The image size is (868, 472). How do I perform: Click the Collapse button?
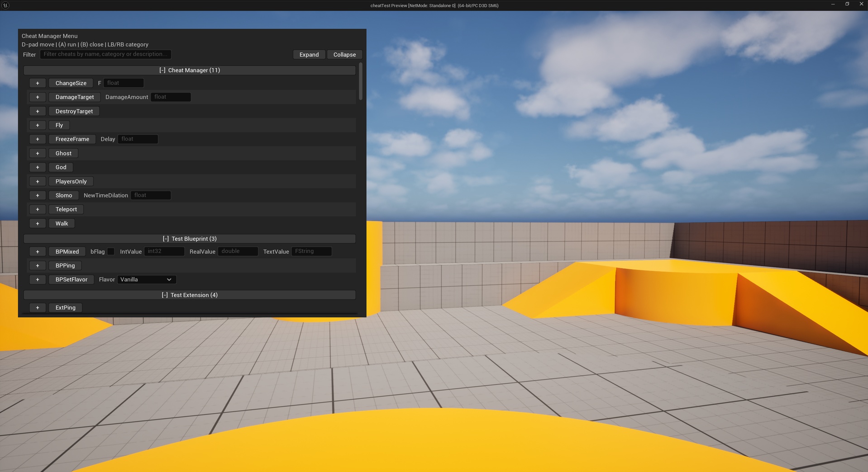pos(344,55)
